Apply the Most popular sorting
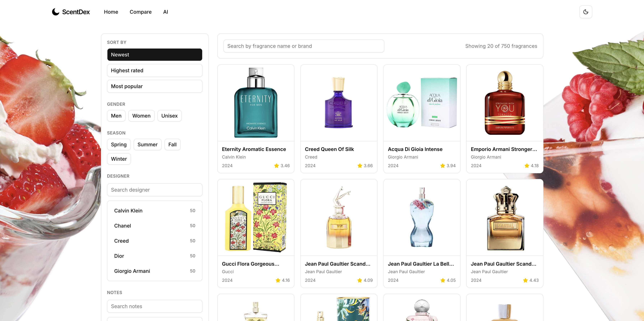644x321 pixels. (154, 86)
